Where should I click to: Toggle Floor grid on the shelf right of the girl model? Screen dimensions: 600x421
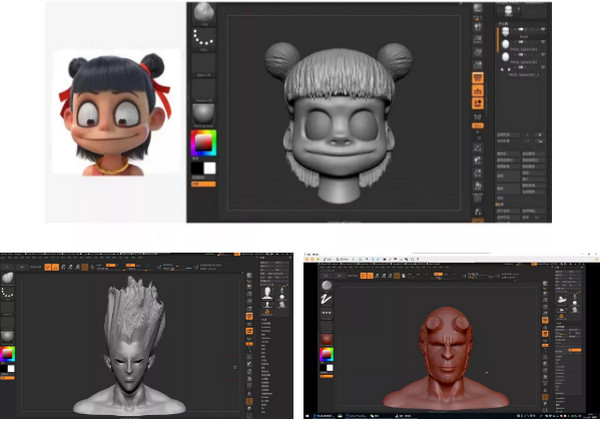478,89
